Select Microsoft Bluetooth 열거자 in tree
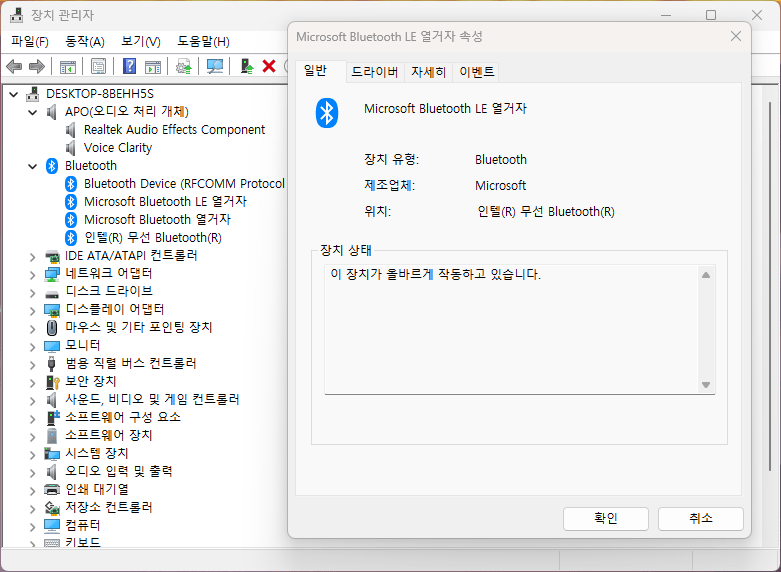The height and width of the screenshot is (572, 781). pyautogui.click(x=157, y=219)
